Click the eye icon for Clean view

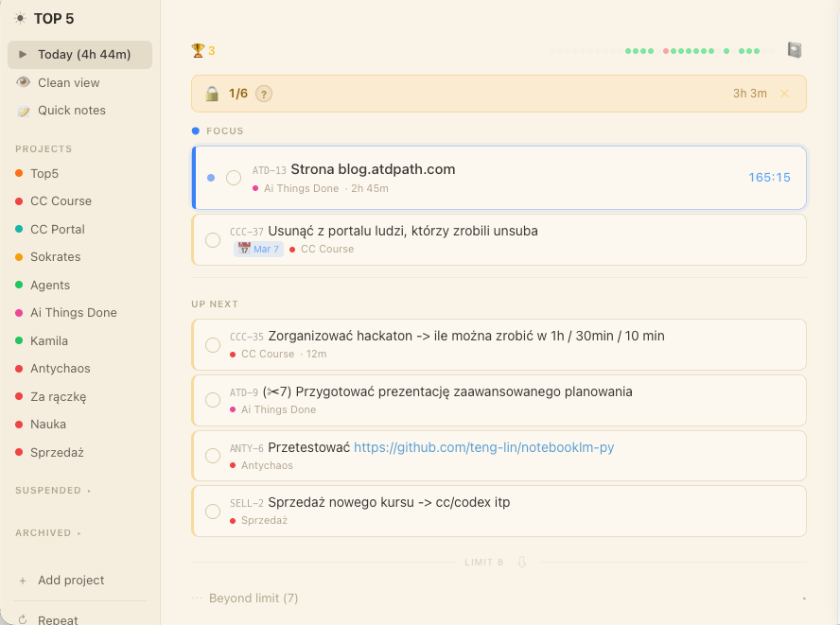(x=24, y=82)
